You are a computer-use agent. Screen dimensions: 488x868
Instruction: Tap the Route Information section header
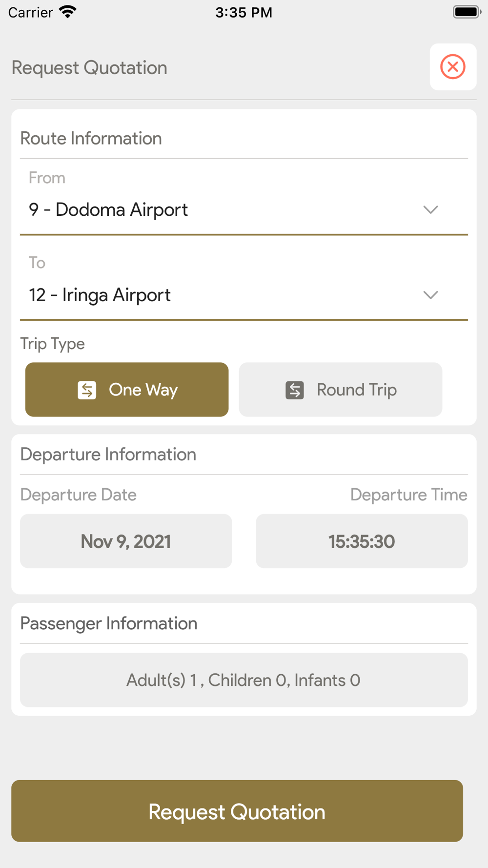pos(91,139)
